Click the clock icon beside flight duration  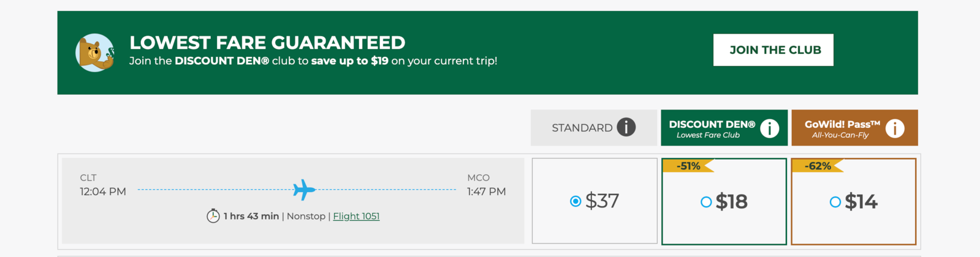click(213, 216)
